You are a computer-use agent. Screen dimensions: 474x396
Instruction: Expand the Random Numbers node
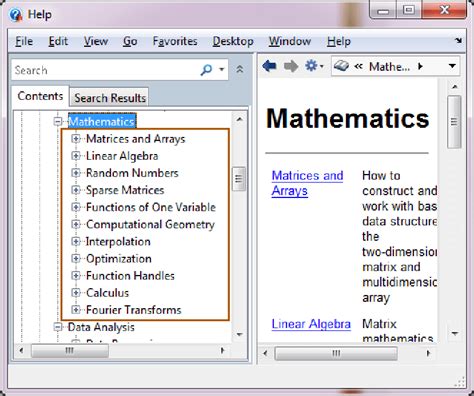click(x=76, y=173)
